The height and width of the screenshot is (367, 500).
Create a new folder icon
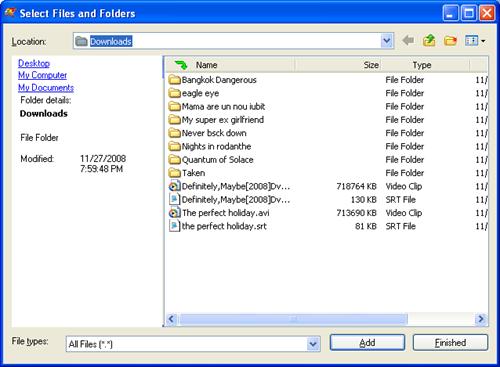450,41
